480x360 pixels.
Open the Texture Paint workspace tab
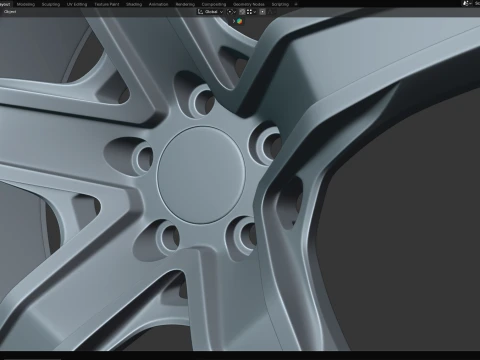pyautogui.click(x=106, y=4)
